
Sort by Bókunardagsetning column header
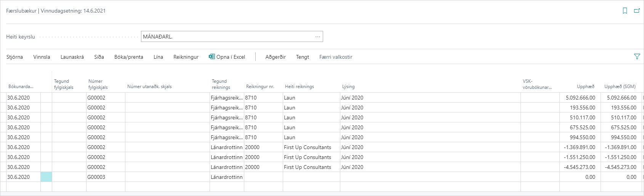click(21, 87)
